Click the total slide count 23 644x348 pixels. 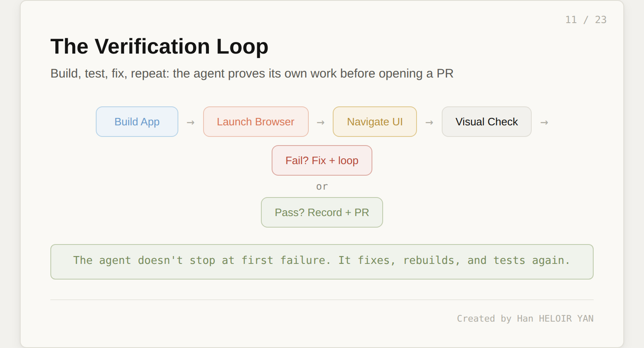(x=601, y=20)
